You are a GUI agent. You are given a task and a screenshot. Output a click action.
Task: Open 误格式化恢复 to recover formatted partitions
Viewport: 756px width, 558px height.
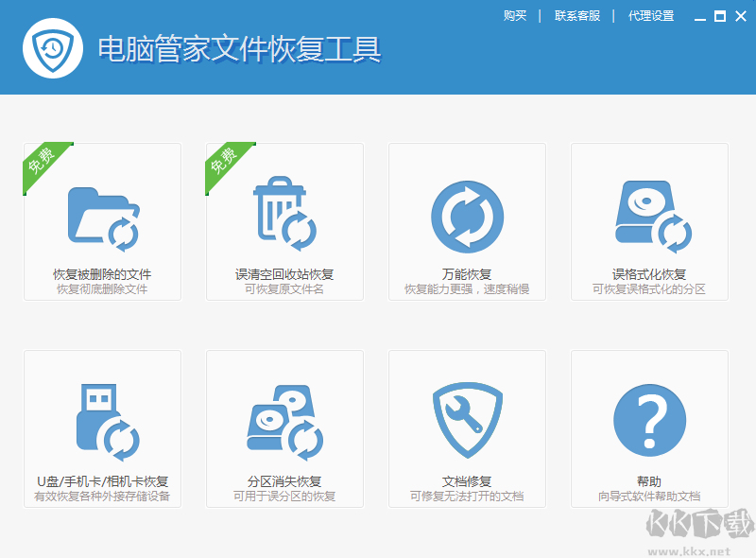[648, 218]
